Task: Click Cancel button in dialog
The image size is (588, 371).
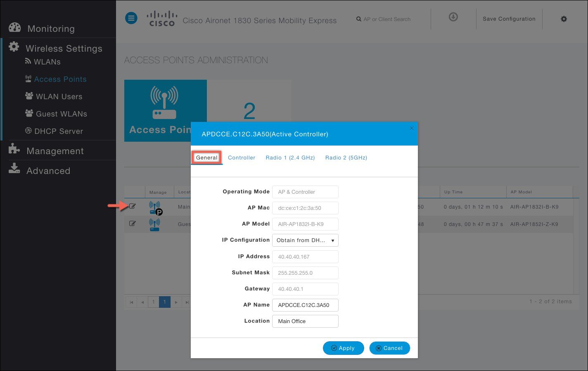Action: point(389,348)
